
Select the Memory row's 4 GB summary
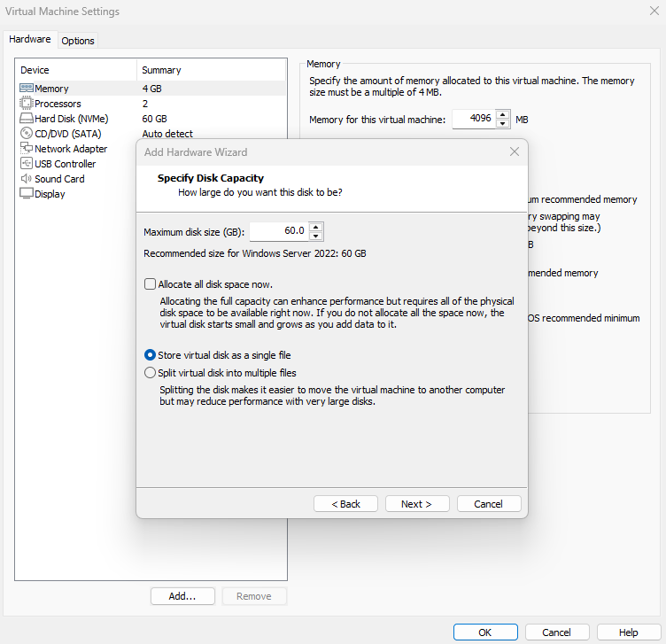pyautogui.click(x=151, y=89)
